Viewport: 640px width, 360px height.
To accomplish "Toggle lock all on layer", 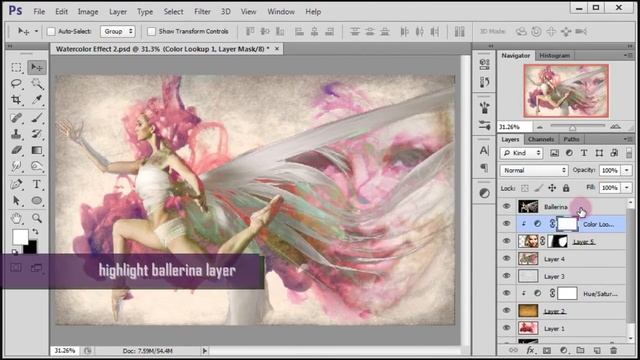I will (x=566, y=188).
